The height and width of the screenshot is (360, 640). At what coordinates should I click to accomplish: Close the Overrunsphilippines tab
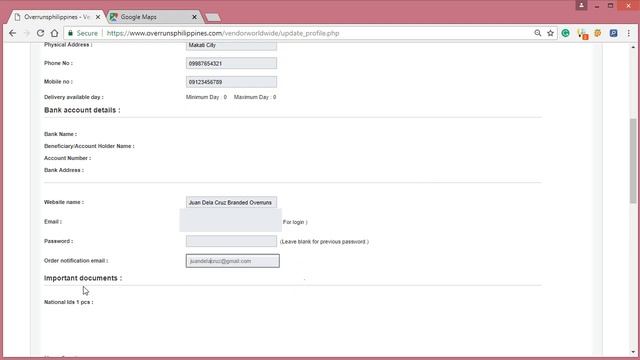(x=98, y=17)
